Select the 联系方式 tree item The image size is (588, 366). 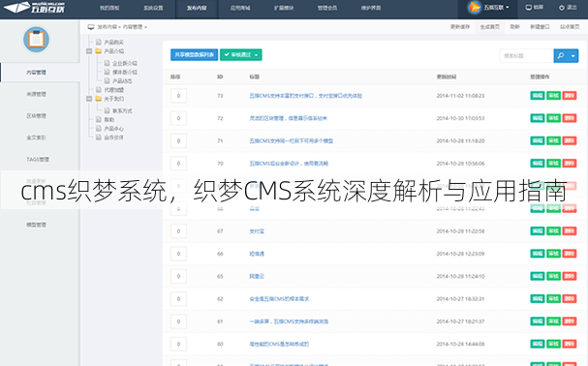point(122,111)
